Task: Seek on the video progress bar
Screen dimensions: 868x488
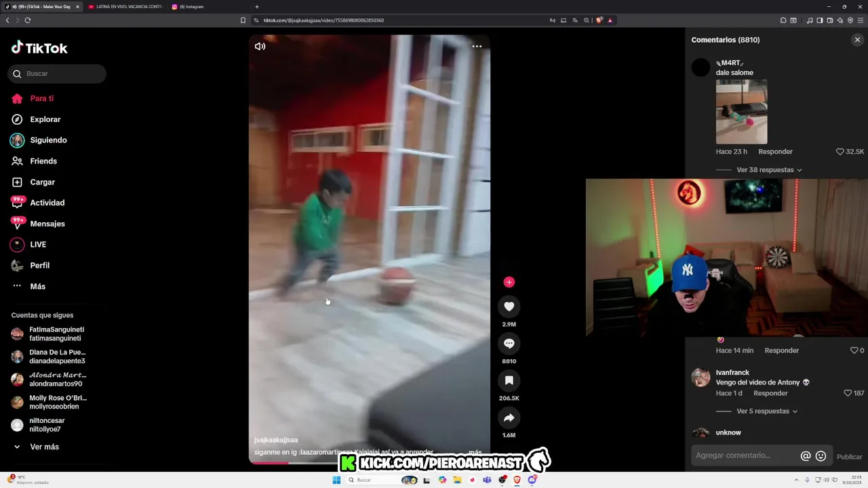Action: [370, 463]
